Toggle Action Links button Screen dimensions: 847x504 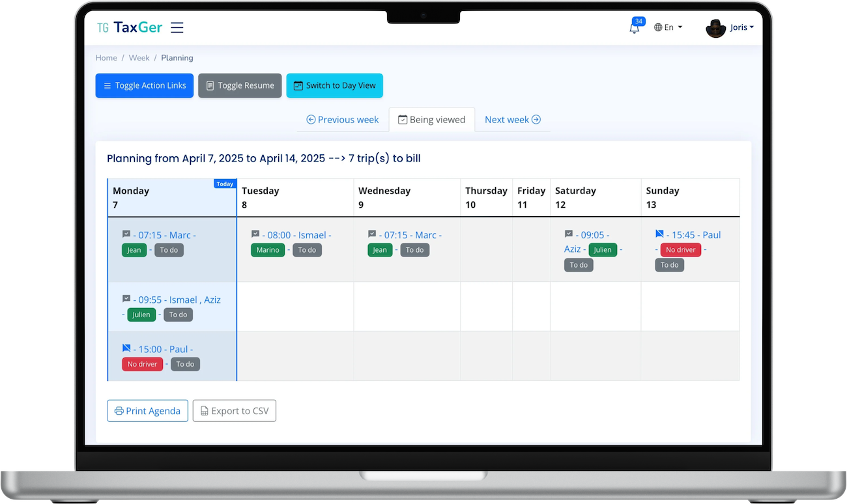point(144,85)
